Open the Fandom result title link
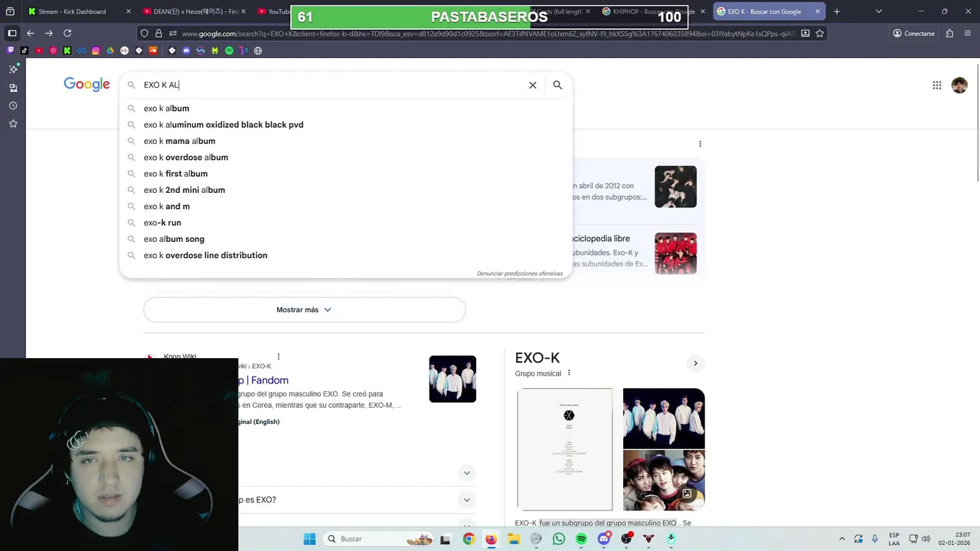The image size is (980, 551). (263, 380)
